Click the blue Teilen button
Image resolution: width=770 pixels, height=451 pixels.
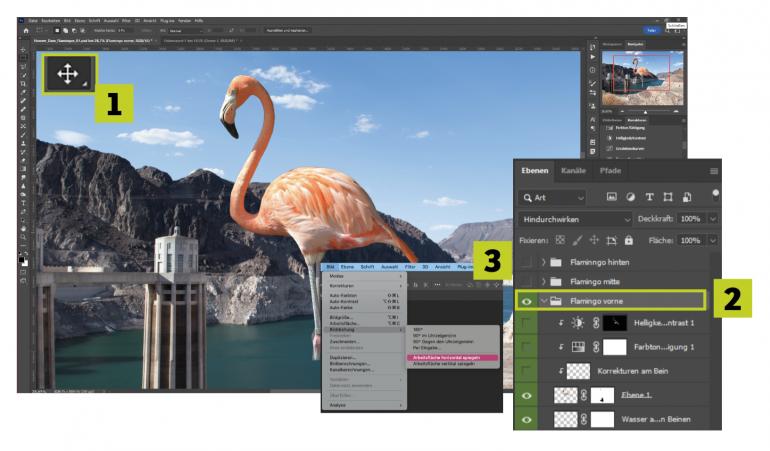[x=652, y=30]
